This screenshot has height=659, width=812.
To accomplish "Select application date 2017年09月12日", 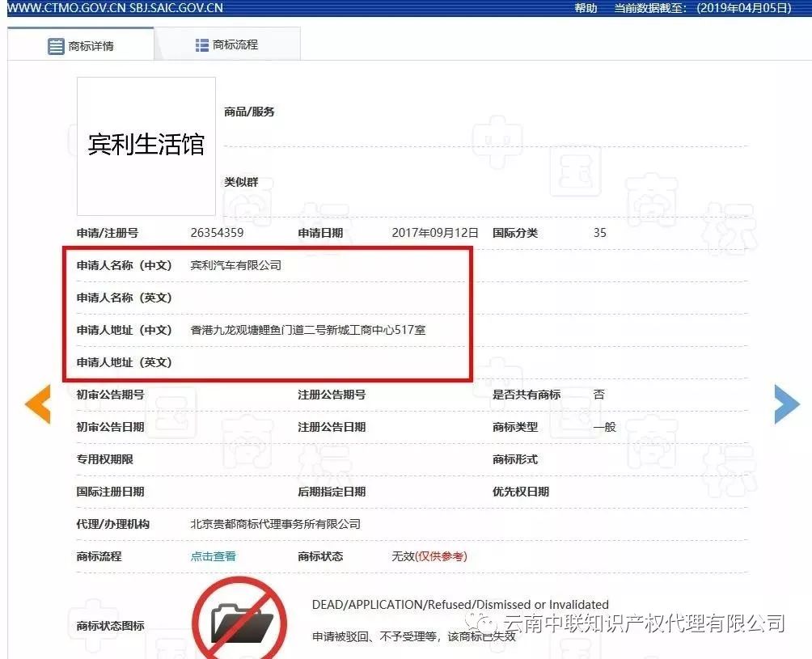I will pyautogui.click(x=435, y=232).
